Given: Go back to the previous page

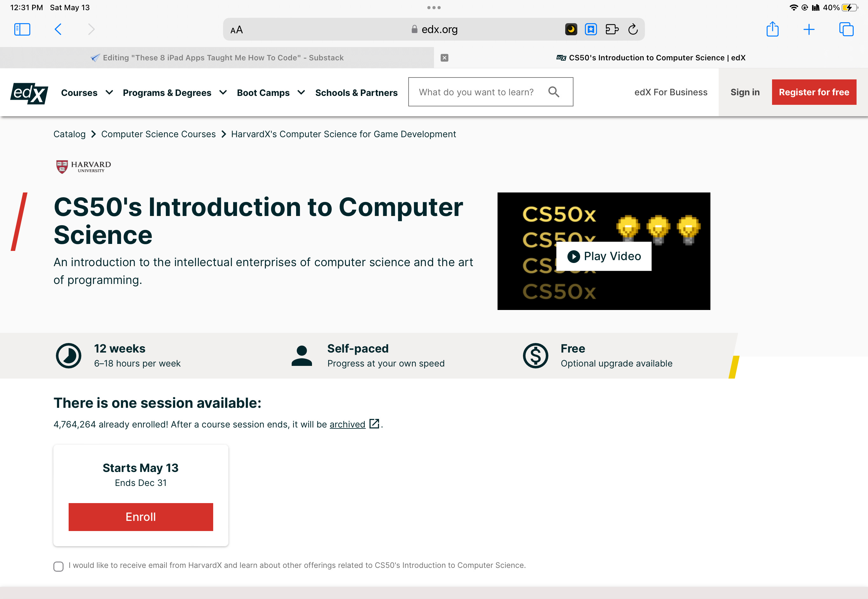Looking at the screenshot, I should [58, 29].
